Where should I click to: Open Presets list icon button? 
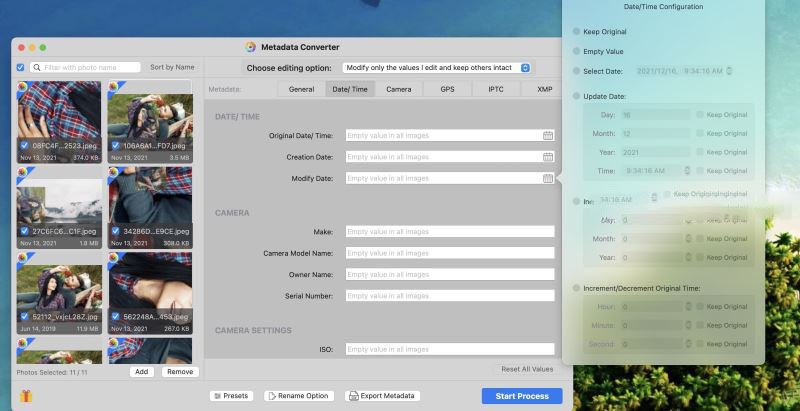(217, 396)
